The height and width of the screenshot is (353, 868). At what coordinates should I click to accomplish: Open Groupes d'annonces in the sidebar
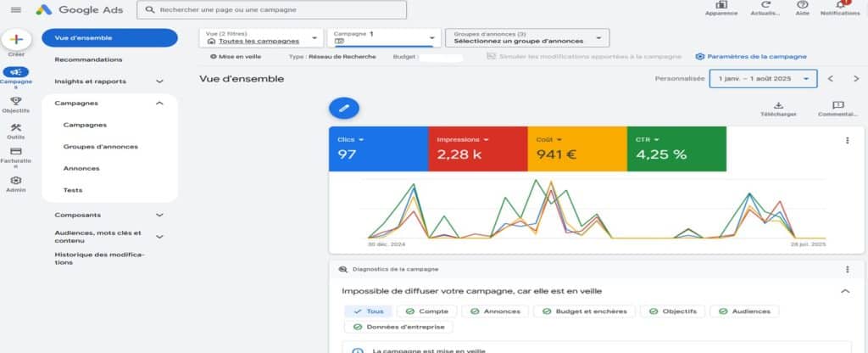coord(100,146)
